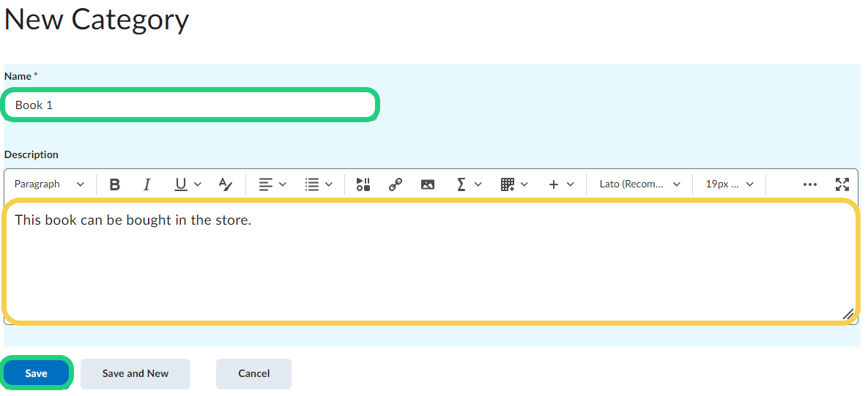Show more editor actions with ellipsis
The width and height of the screenshot is (868, 396).
click(x=809, y=184)
